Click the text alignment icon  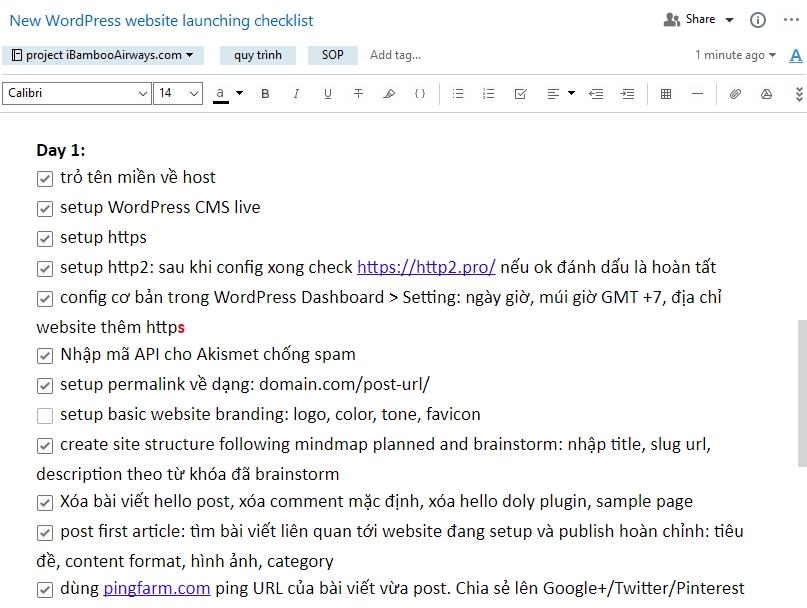(x=553, y=94)
